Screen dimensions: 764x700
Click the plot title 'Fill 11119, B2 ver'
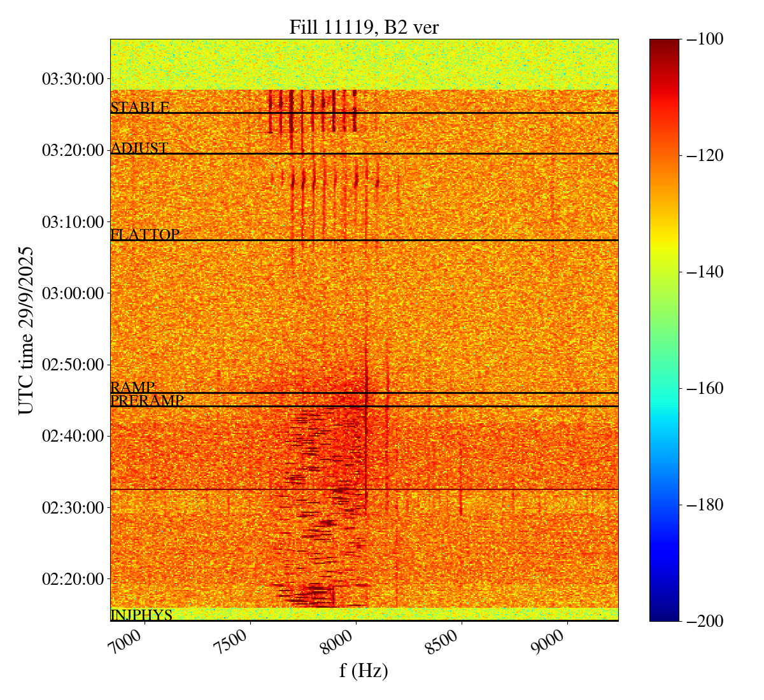pos(364,27)
